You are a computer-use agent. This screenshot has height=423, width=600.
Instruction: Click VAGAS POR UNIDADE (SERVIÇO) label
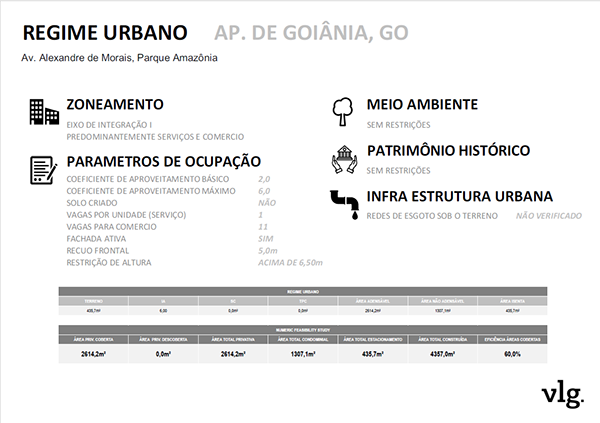pos(126,215)
